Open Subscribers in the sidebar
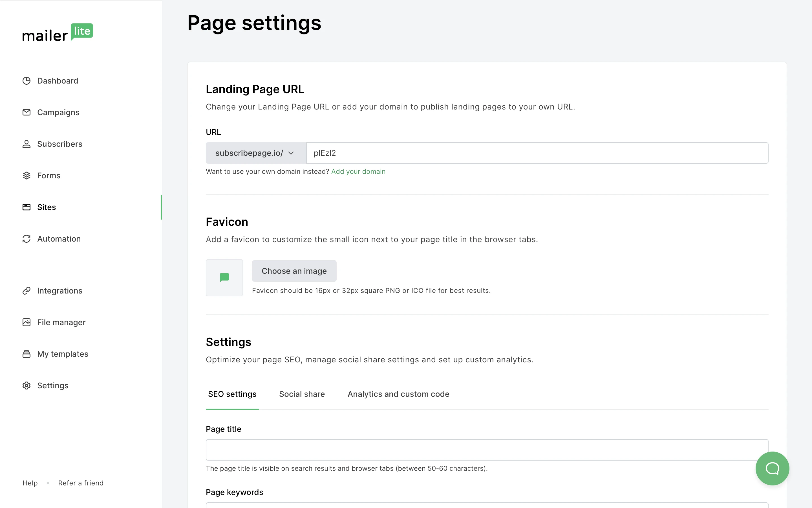 click(60, 144)
